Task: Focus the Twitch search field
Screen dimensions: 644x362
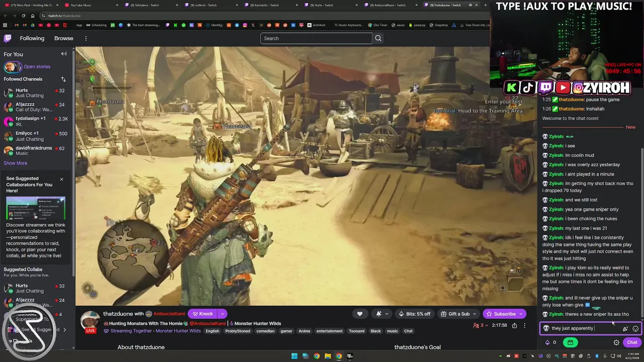Action: point(316,38)
